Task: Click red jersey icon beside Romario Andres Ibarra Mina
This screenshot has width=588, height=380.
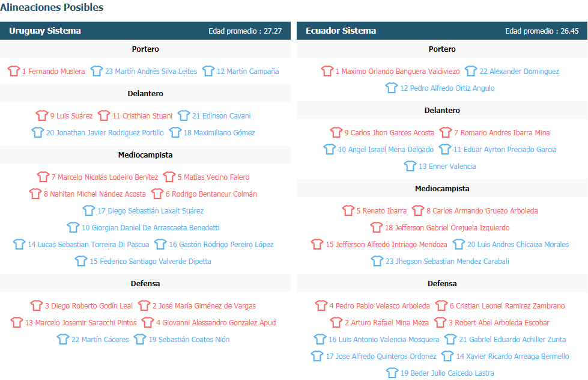Action: [x=445, y=132]
